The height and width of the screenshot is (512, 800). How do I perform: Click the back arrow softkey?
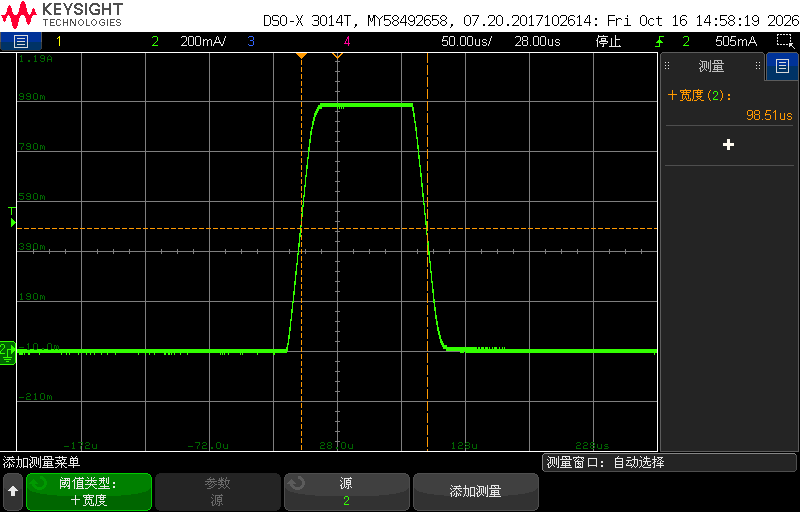click(13, 492)
